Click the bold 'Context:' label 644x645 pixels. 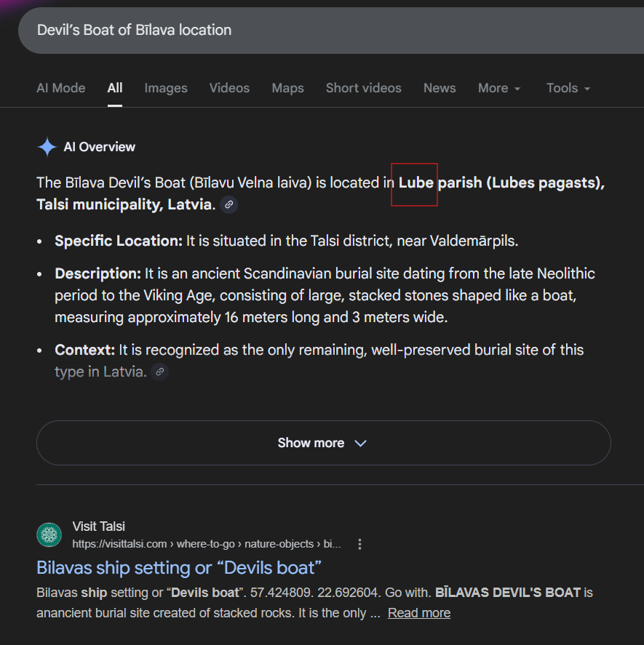[85, 350]
